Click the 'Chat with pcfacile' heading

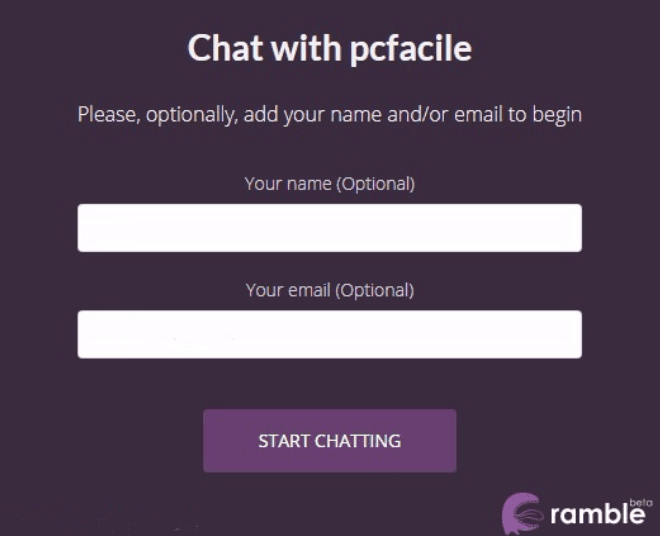click(x=329, y=47)
